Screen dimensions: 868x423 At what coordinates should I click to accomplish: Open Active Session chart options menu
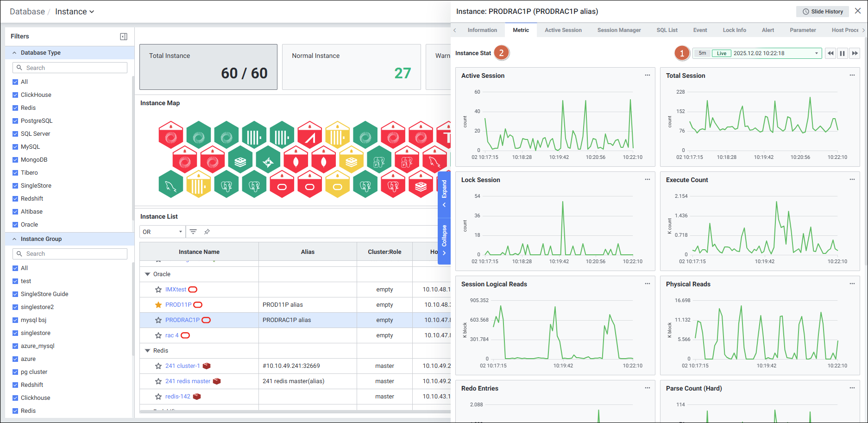tap(647, 76)
